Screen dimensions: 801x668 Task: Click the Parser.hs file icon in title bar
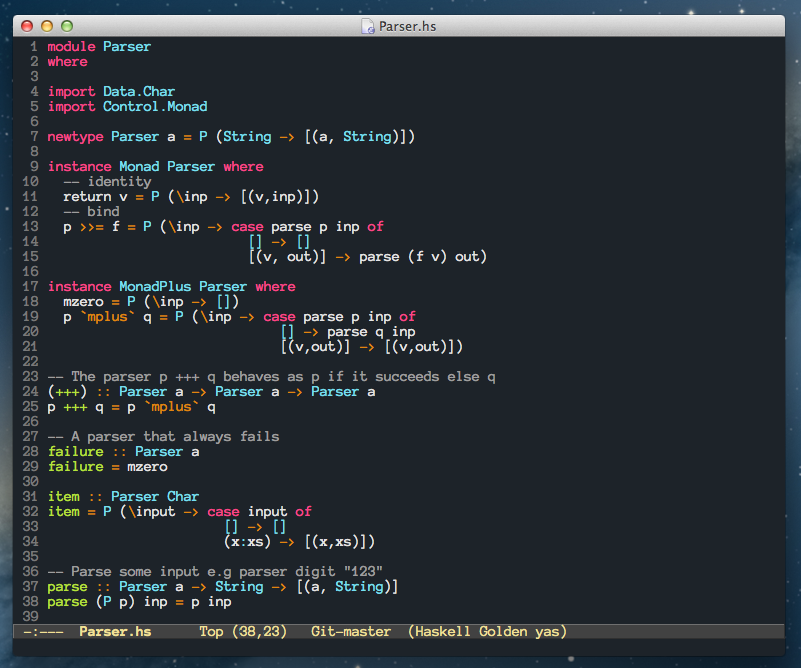[368, 26]
